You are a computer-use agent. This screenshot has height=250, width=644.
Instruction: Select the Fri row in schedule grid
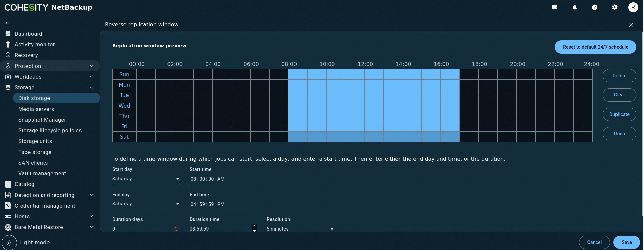[124, 126]
